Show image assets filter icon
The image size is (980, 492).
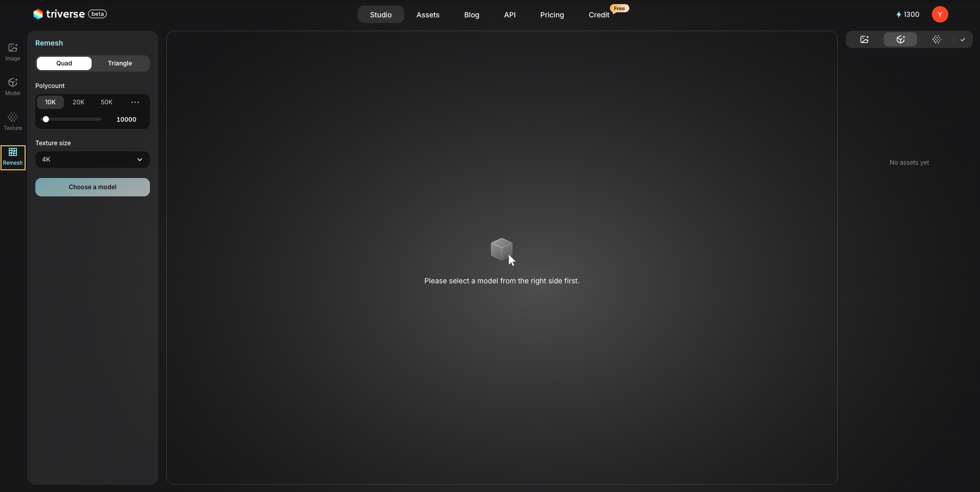(864, 39)
